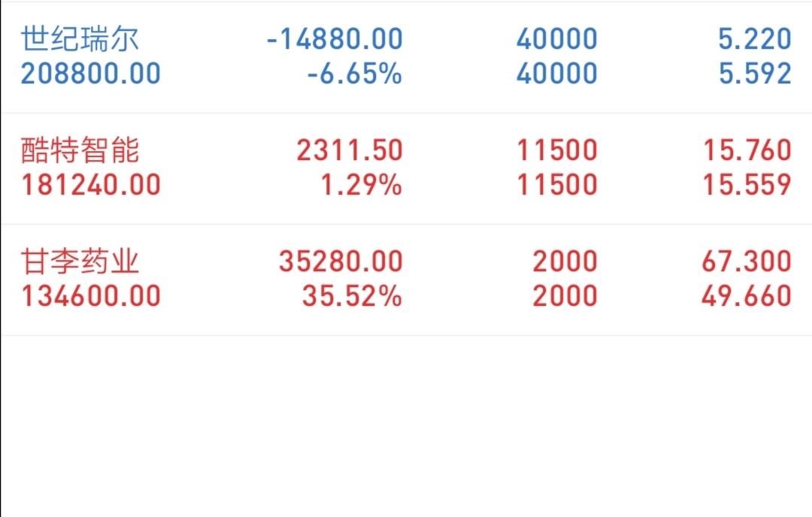Tap 甘李药业 current price 67.300
Image resolution: width=812 pixels, height=517 pixels.
tap(747, 262)
